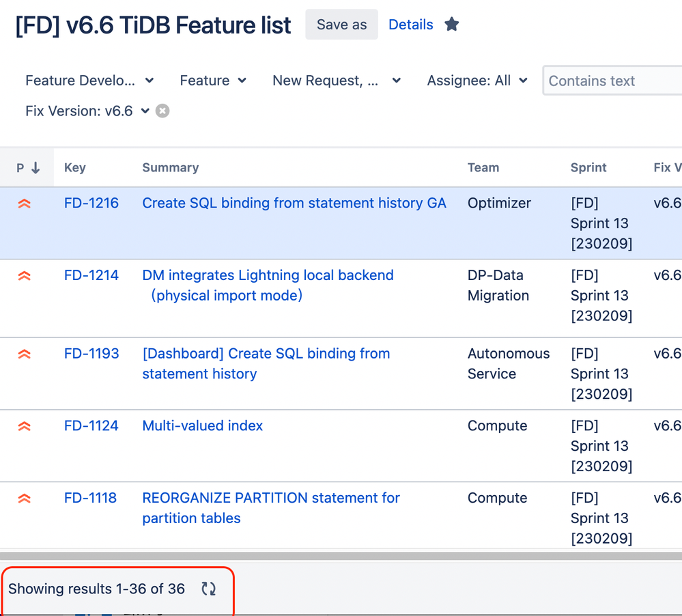The image size is (682, 616).
Task: Sort by the Team column header
Action: pos(483,168)
